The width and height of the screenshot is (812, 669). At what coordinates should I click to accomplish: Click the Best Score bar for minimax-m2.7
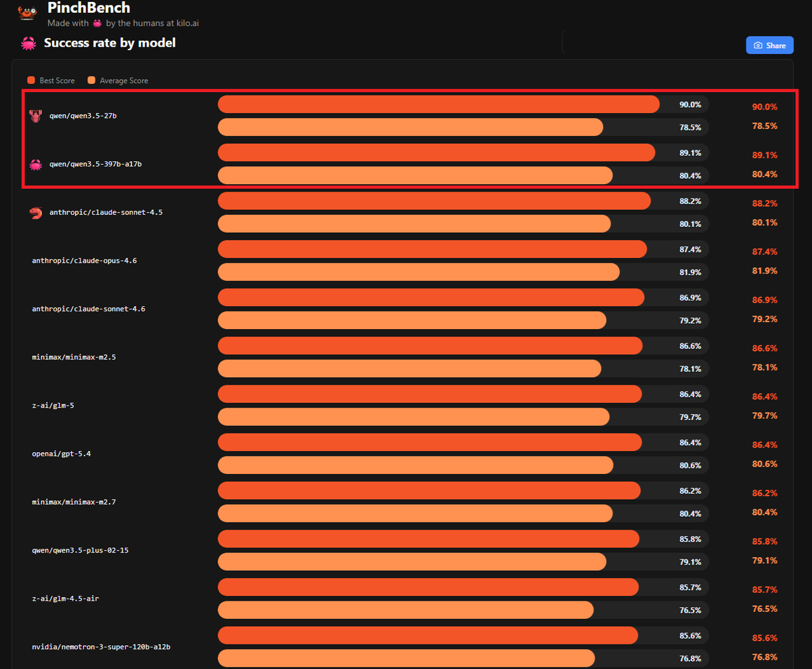[429, 490]
